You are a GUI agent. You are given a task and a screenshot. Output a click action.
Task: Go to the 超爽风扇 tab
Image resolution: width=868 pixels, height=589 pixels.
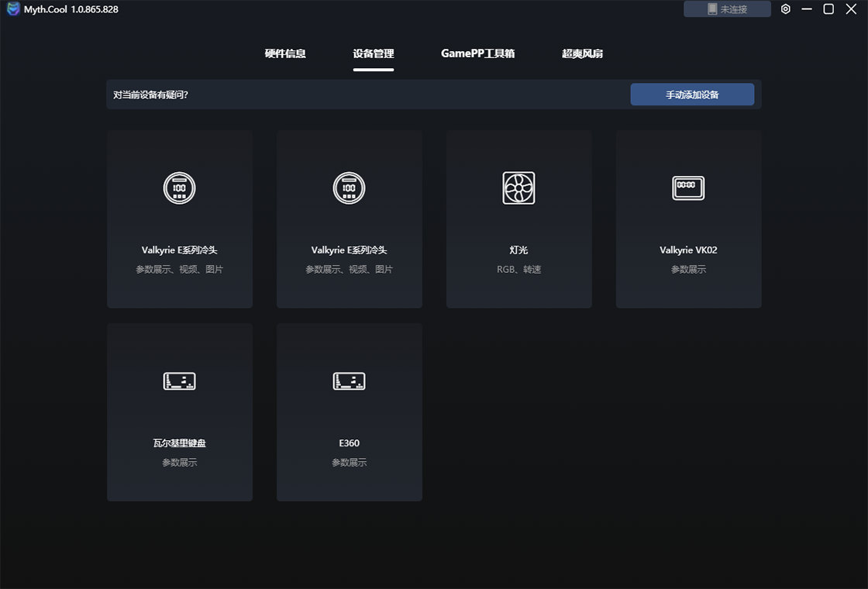tap(582, 53)
